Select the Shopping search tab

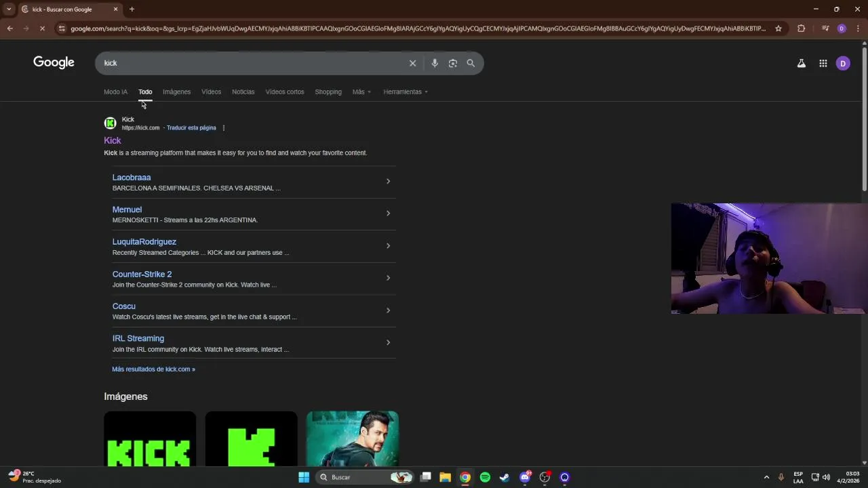coord(328,91)
